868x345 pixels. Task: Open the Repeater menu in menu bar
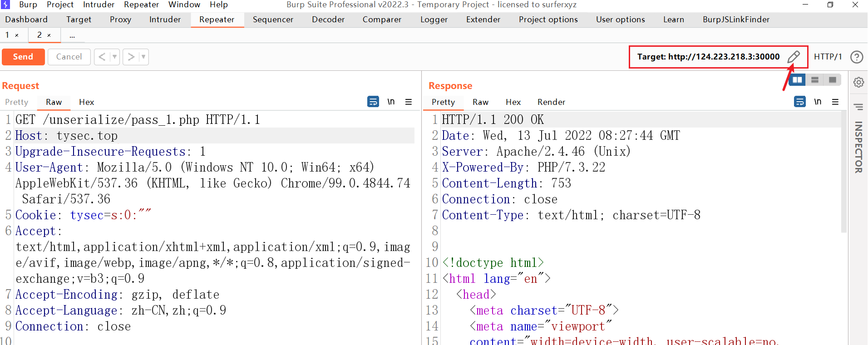[x=141, y=5]
